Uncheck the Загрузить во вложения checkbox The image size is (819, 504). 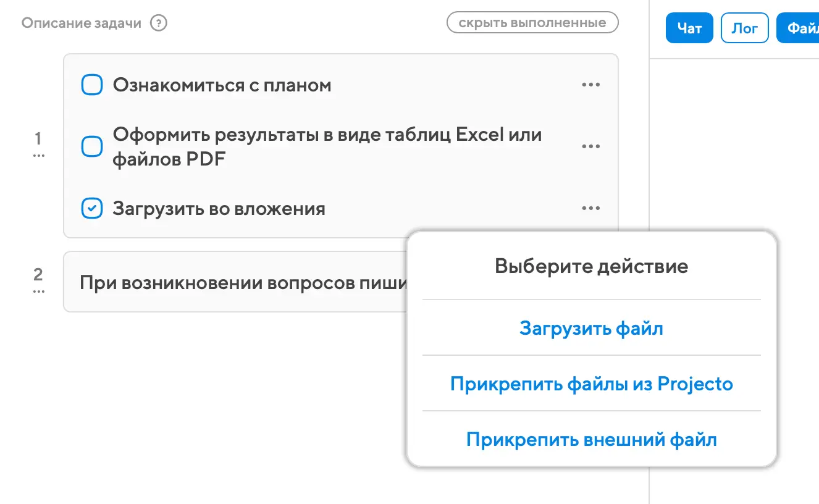(x=92, y=209)
